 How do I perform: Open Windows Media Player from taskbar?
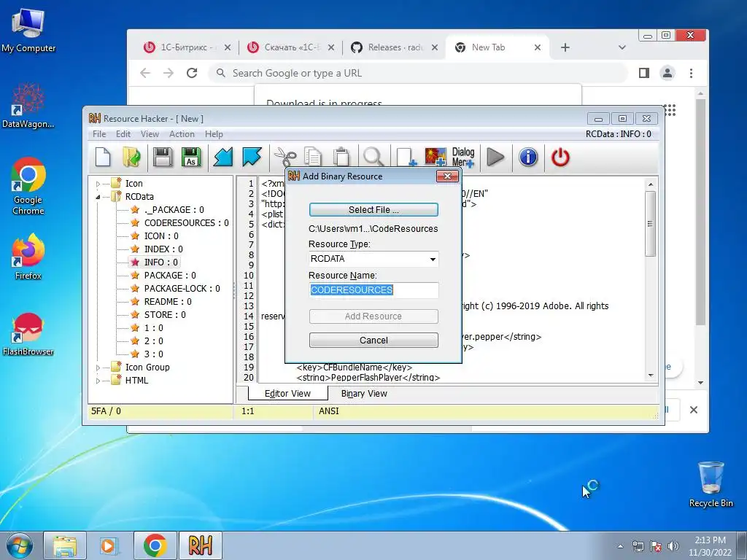click(x=109, y=545)
